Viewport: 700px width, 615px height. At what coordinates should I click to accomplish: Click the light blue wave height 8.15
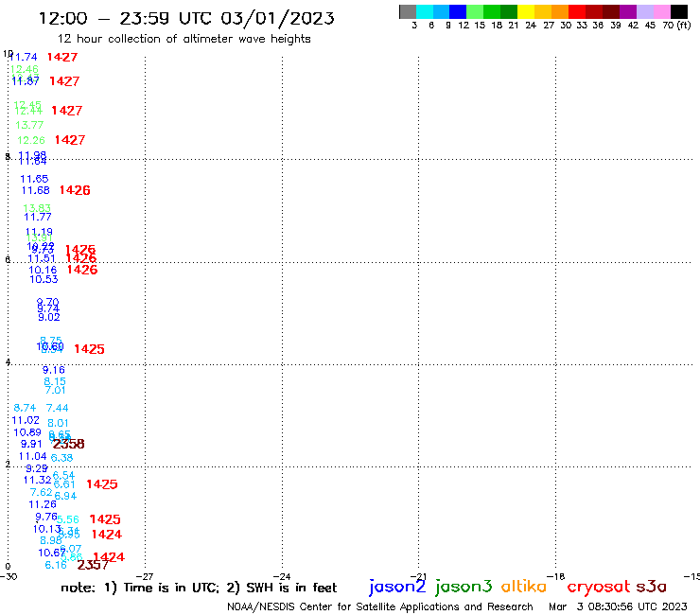point(55,382)
